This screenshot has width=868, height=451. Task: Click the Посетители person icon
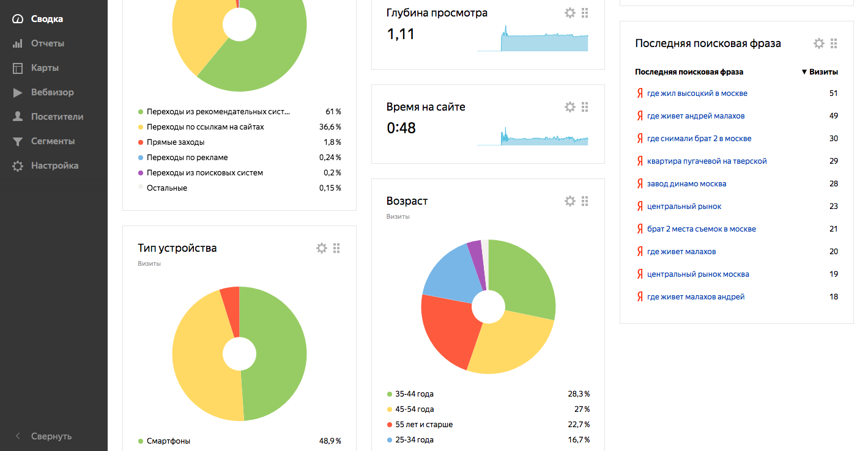tap(18, 117)
